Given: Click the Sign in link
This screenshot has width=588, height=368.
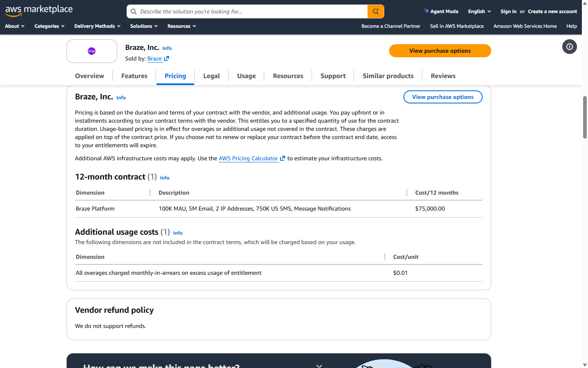Looking at the screenshot, I should click(508, 11).
